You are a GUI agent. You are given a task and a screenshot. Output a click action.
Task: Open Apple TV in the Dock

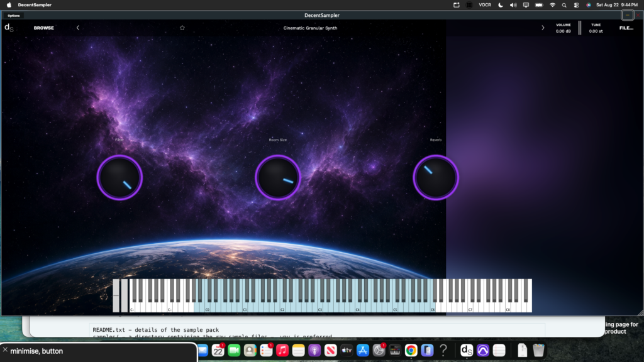[347, 350]
